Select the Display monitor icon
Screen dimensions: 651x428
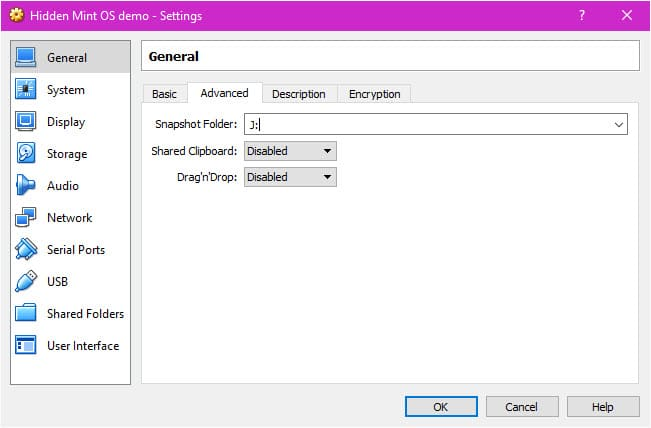click(26, 121)
